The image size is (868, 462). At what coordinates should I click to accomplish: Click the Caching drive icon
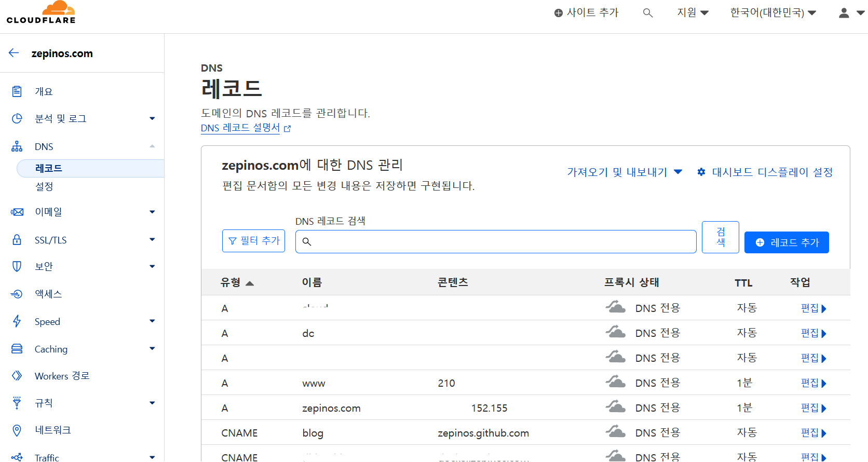17,349
